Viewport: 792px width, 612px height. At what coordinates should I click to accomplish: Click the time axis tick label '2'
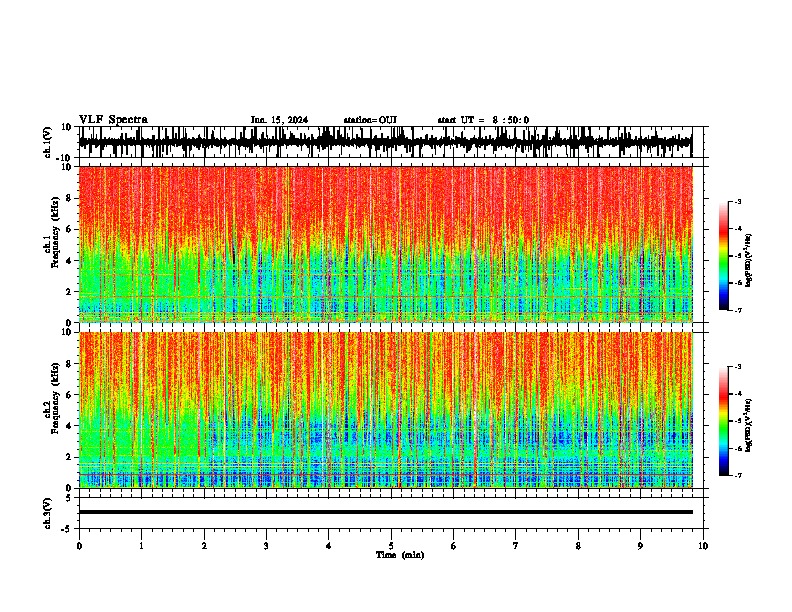[x=204, y=546]
